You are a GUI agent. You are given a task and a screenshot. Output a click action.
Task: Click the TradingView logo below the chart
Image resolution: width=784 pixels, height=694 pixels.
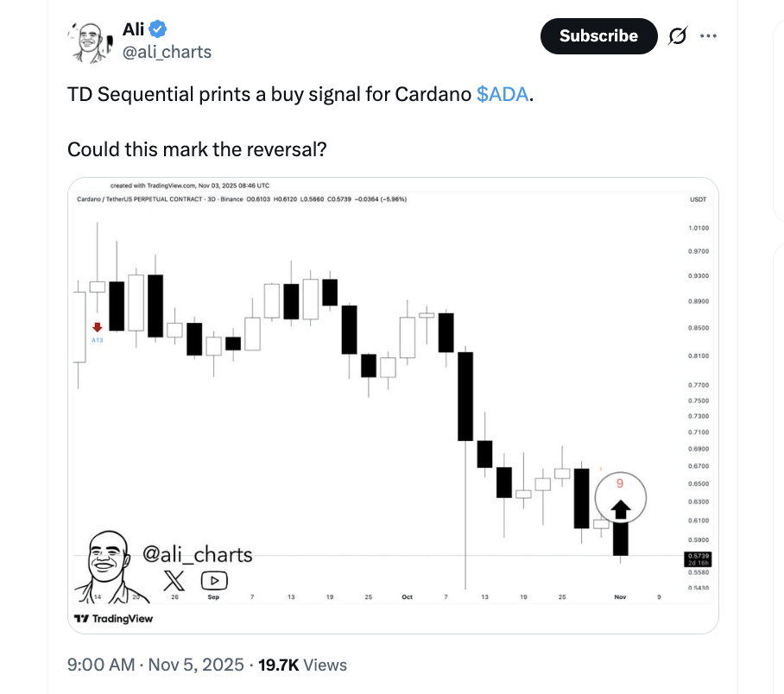(112, 618)
